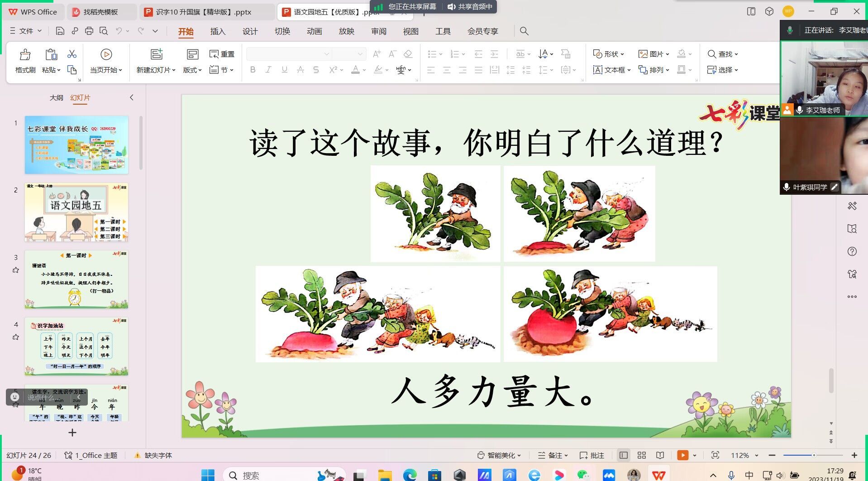Select slide 2 thumbnail 语文园地五

click(76, 212)
